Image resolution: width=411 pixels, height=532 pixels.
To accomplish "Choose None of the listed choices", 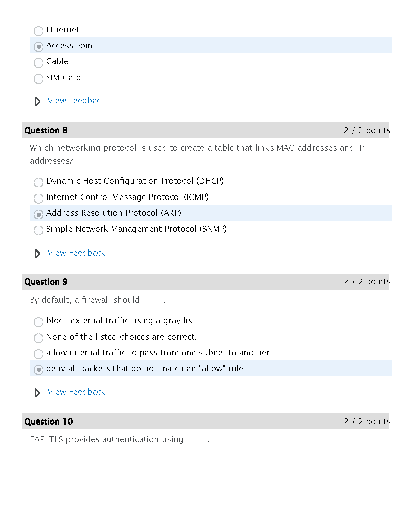I will tap(39, 338).
